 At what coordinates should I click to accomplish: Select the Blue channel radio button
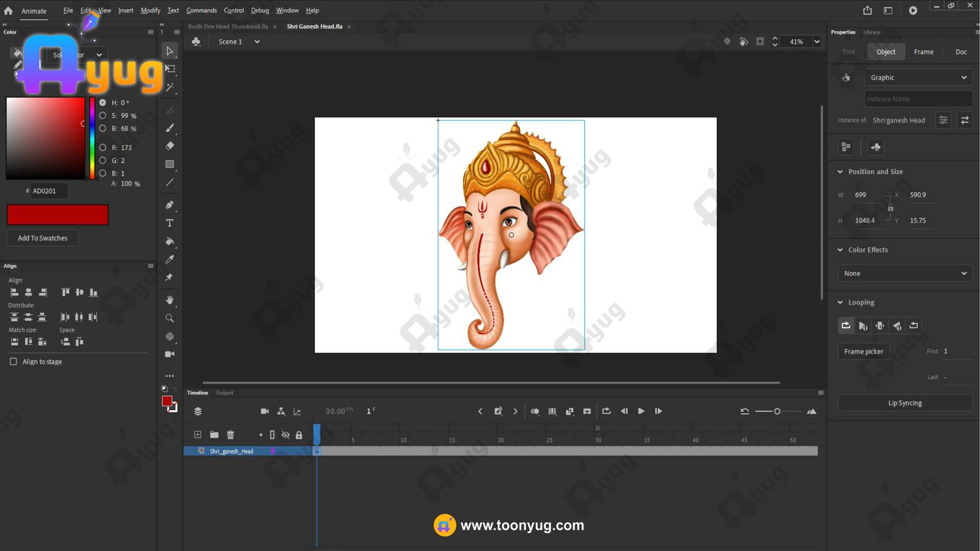point(102,173)
